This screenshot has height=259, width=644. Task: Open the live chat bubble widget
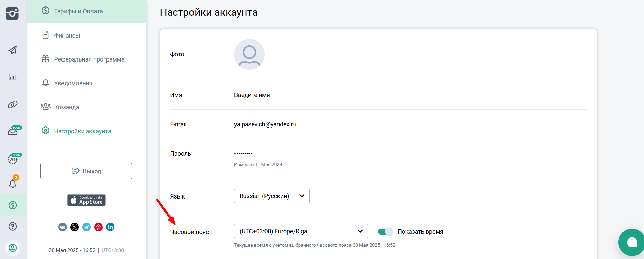point(631,242)
